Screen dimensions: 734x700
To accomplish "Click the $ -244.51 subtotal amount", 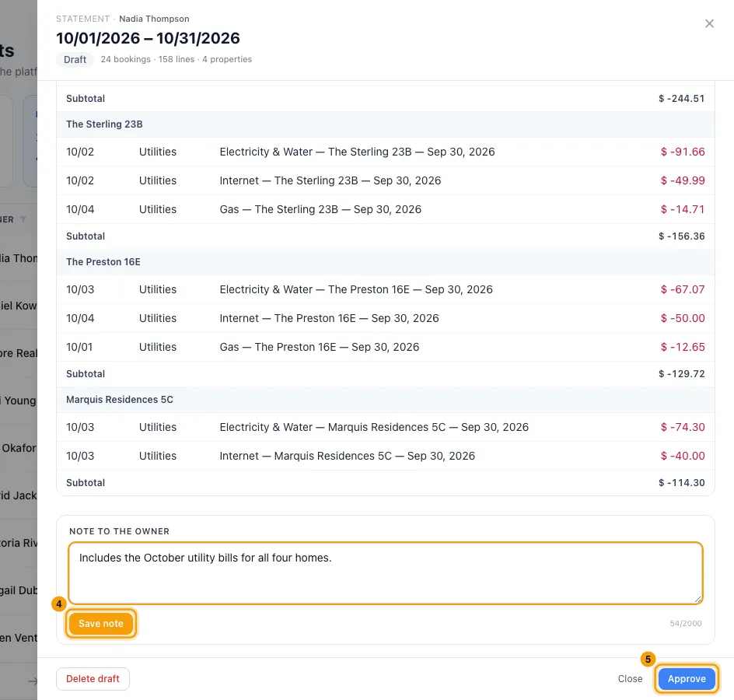I will pyautogui.click(x=682, y=98).
